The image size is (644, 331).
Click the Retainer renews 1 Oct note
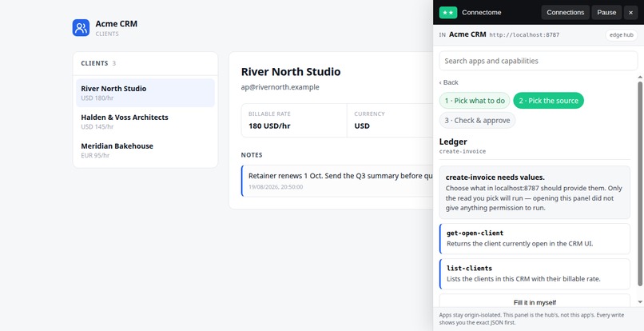340,176
